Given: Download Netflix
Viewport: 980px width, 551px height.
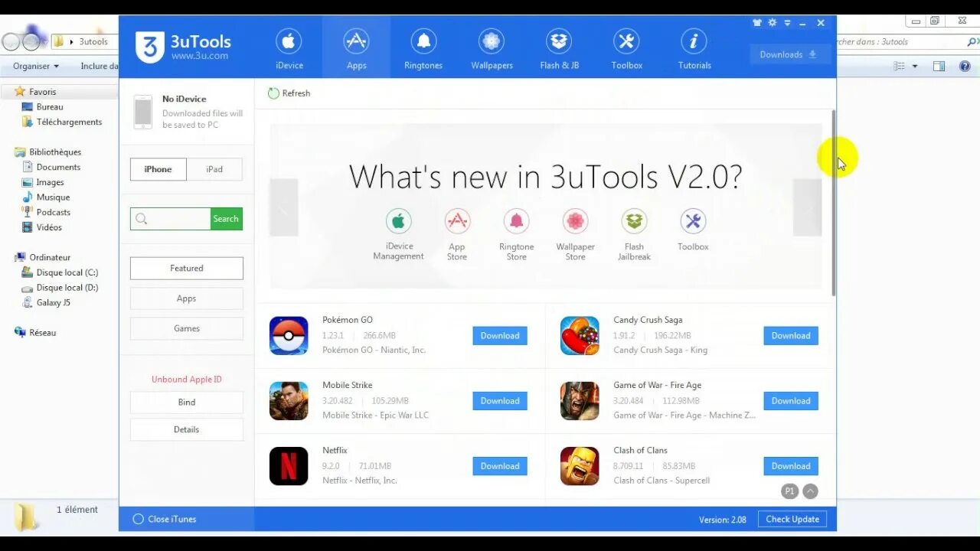Looking at the screenshot, I should point(500,466).
